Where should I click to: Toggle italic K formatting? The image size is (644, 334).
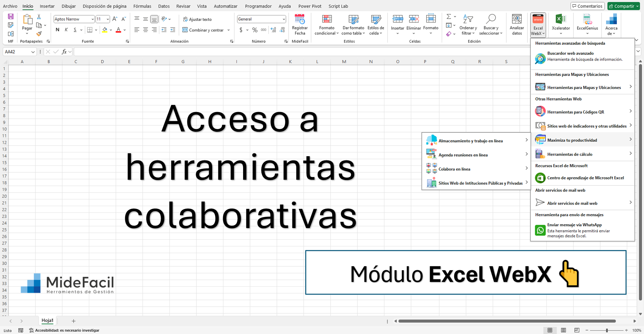[x=66, y=30]
